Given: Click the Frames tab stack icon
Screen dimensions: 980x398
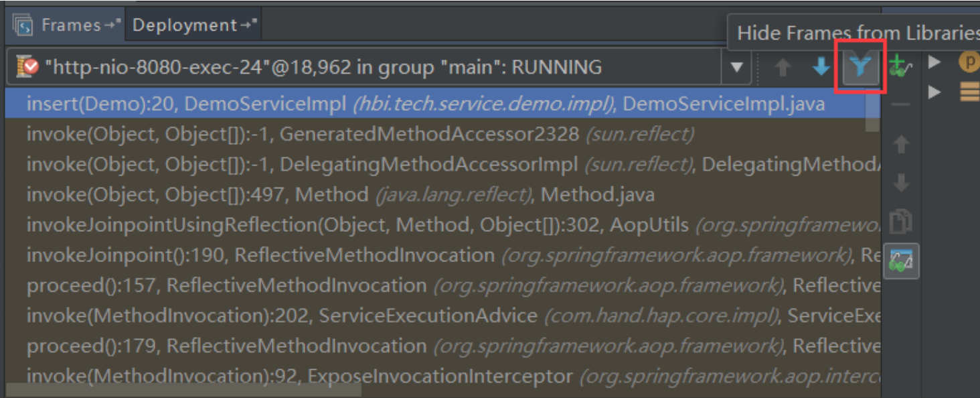Looking at the screenshot, I should pos(24,26).
